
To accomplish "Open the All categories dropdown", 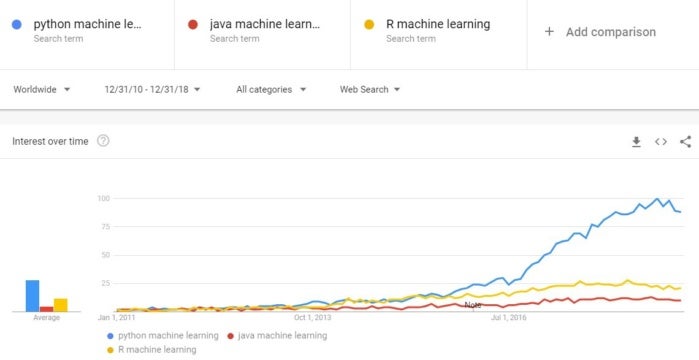I will pyautogui.click(x=271, y=90).
